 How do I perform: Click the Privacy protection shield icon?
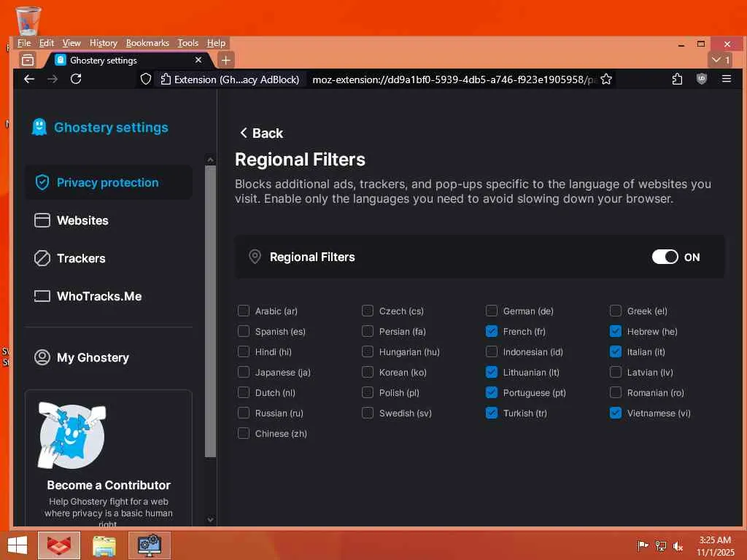(42, 182)
